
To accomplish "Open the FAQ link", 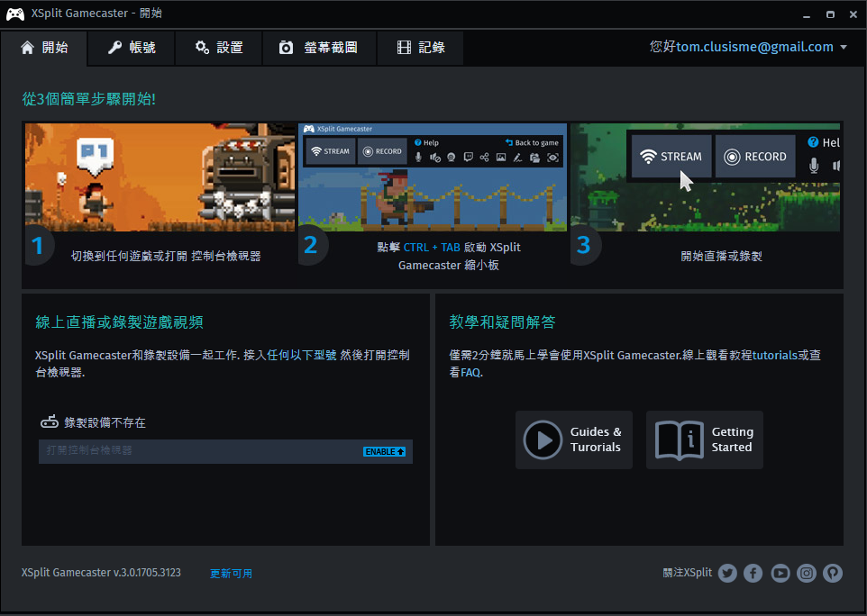I will (x=470, y=372).
